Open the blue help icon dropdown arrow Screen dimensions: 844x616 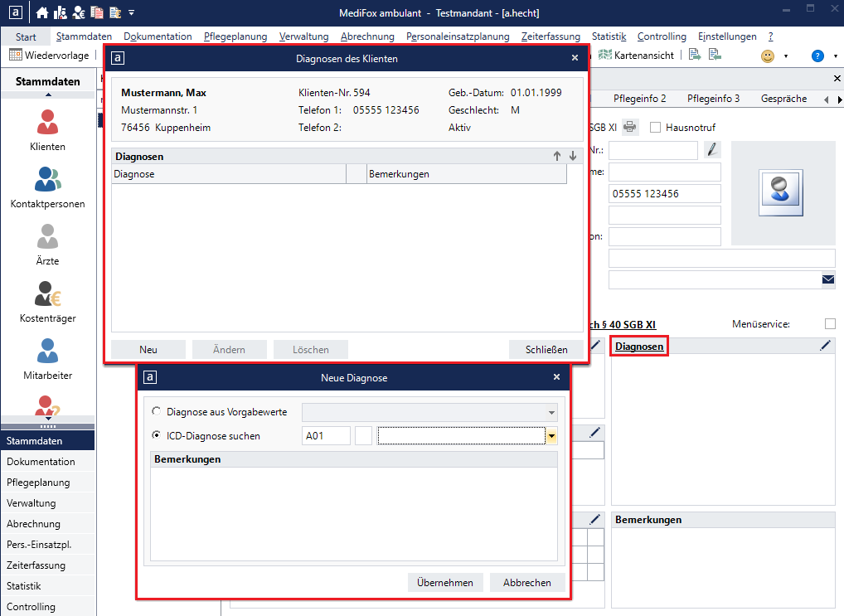pos(832,56)
